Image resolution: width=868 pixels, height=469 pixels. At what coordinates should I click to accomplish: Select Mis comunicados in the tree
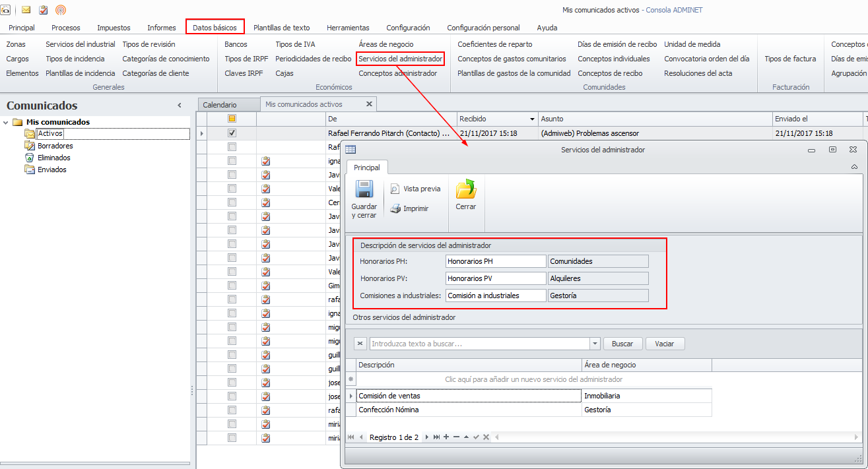pos(58,122)
